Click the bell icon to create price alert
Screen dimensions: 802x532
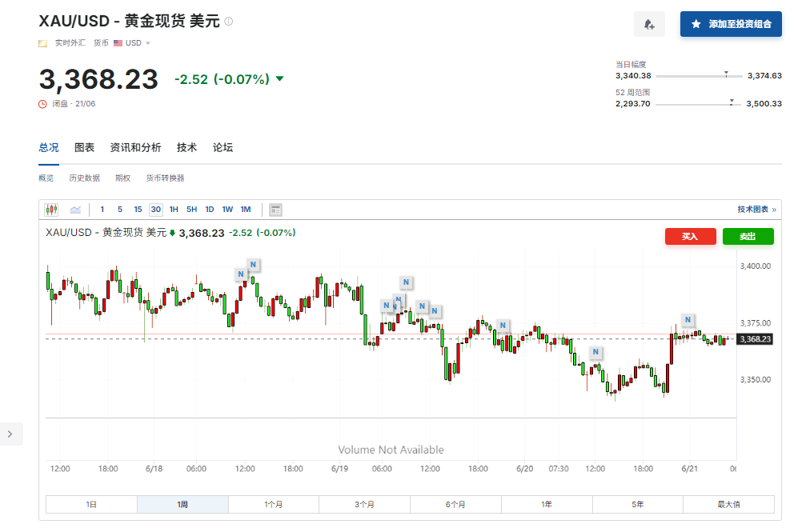(x=649, y=24)
